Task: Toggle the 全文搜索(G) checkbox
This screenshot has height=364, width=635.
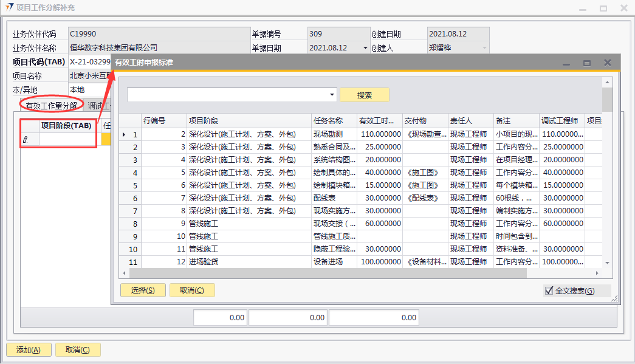Action: coord(549,290)
